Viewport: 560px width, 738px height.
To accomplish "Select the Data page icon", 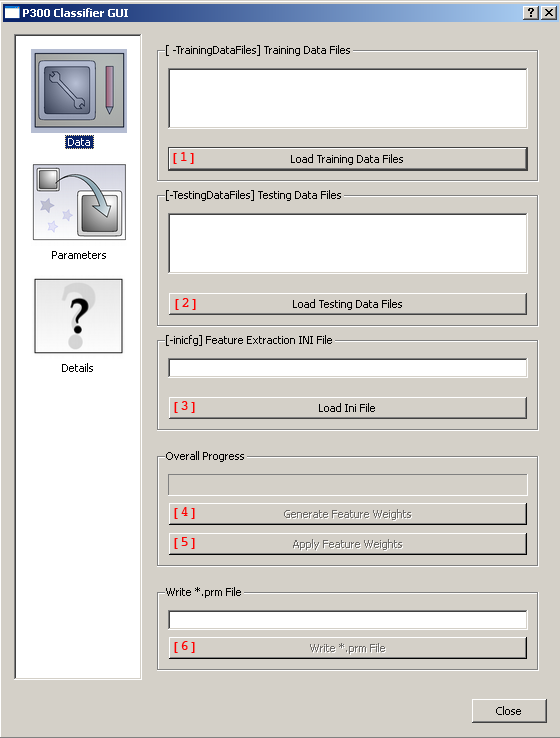I will pyautogui.click(x=79, y=91).
